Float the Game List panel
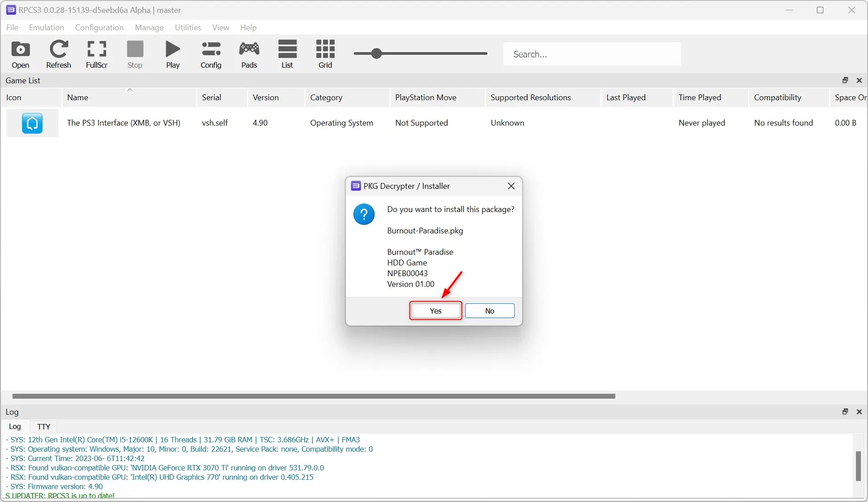Screen dimensions: 868x502 click(x=845, y=80)
